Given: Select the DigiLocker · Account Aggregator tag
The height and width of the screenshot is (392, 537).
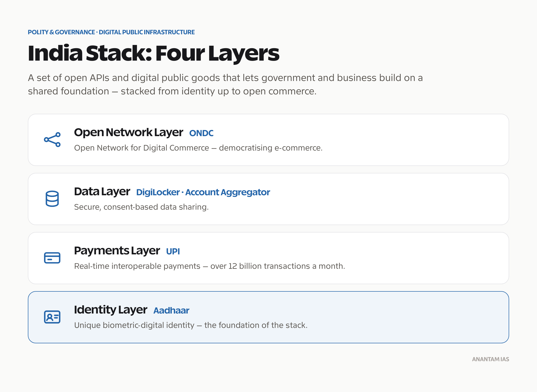Looking at the screenshot, I should 203,192.
